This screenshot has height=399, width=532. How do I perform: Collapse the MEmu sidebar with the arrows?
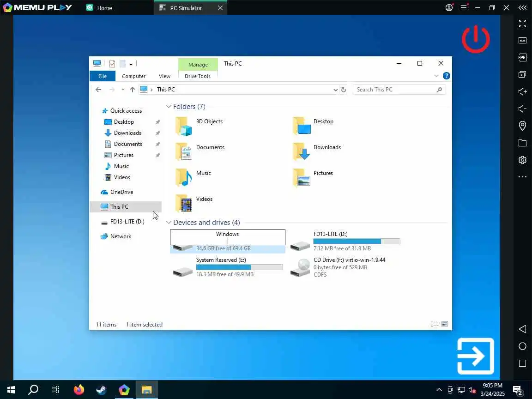522,7
